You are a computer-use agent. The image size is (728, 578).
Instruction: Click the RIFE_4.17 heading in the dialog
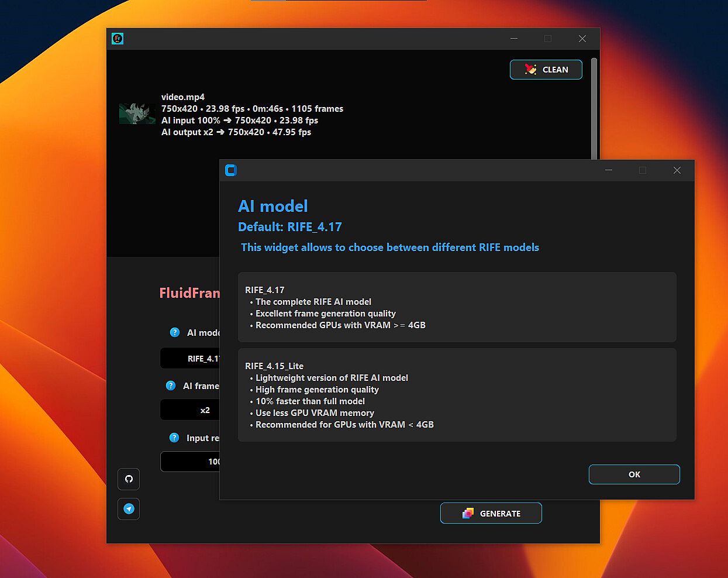click(265, 290)
